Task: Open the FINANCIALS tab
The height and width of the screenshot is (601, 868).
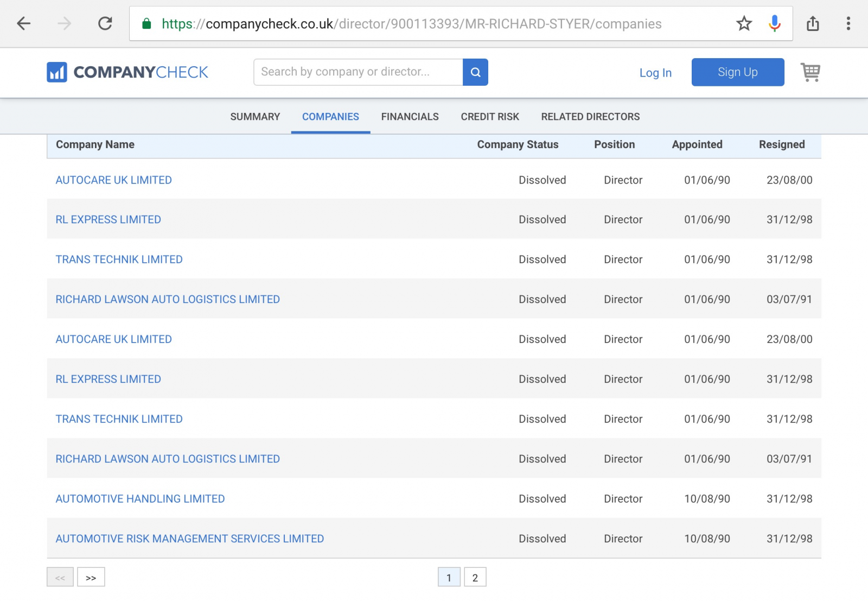Action: (410, 117)
